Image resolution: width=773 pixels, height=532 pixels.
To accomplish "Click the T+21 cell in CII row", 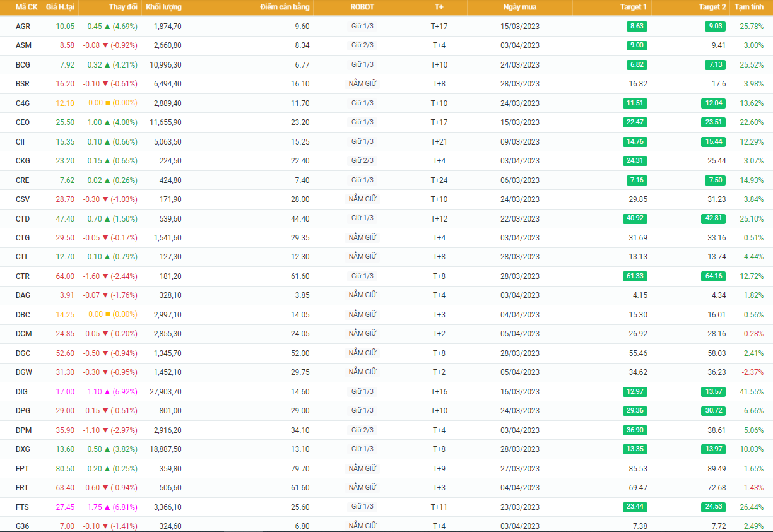I will [439, 142].
